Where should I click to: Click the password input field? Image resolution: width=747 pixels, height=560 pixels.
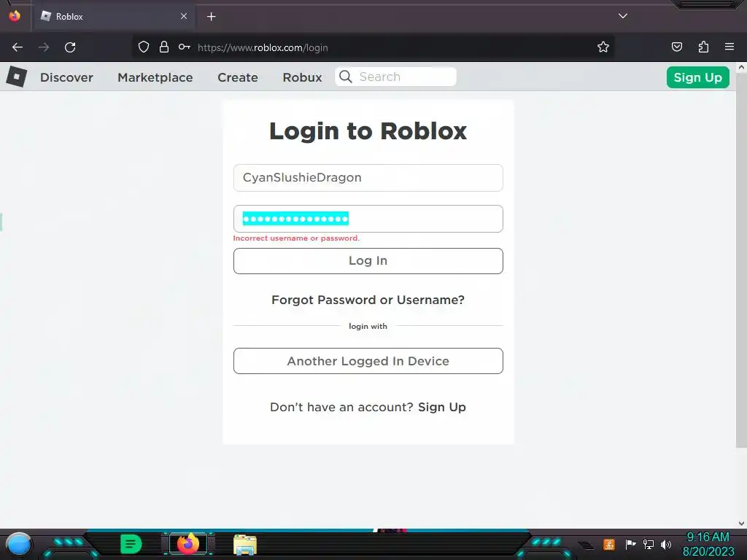click(368, 219)
